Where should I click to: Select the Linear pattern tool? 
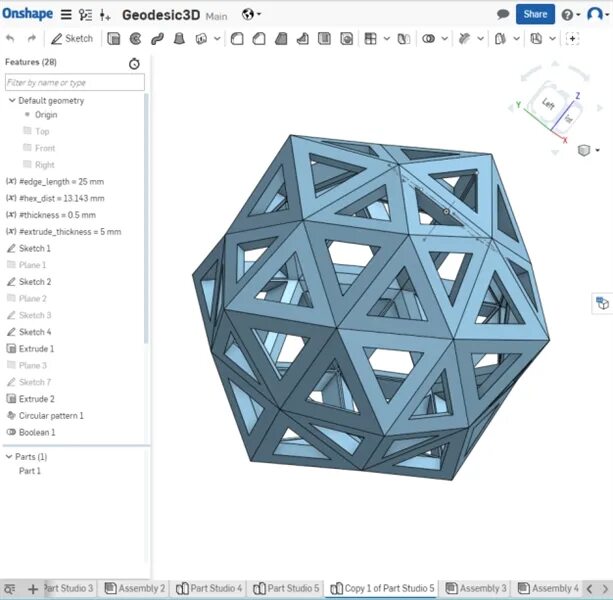370,39
